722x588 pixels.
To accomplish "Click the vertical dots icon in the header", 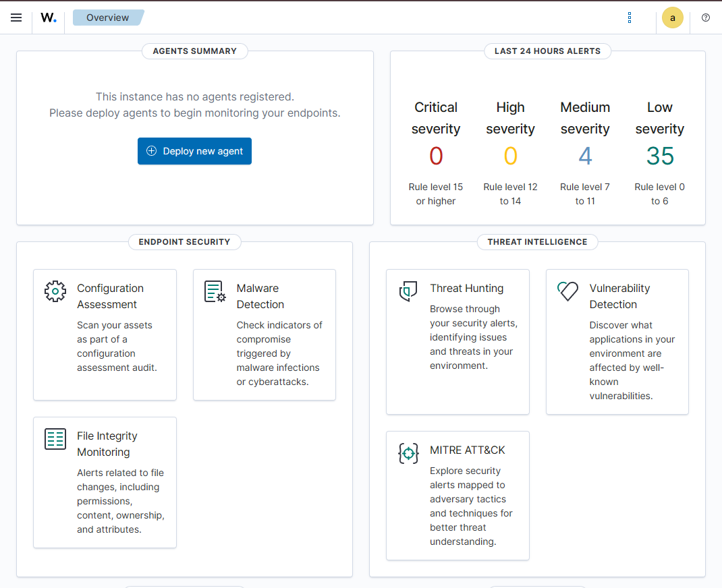I will [630, 18].
